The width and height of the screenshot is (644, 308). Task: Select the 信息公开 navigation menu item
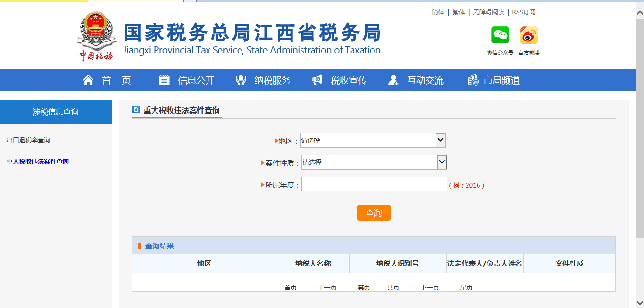[x=196, y=80]
